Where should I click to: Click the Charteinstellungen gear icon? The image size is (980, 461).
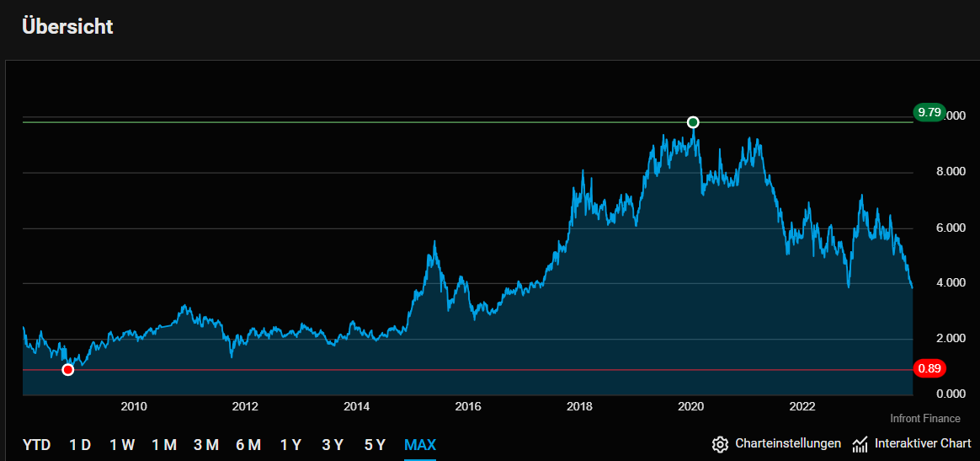point(720,445)
